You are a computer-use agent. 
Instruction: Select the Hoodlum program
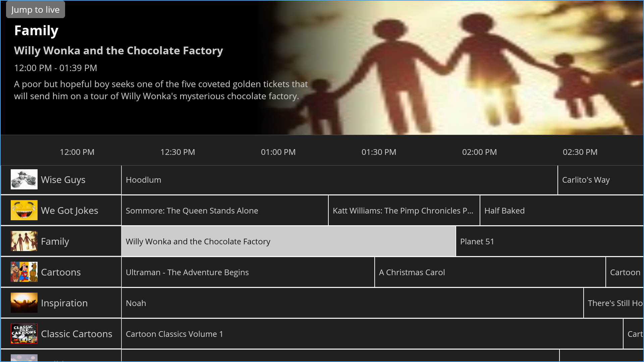339,180
